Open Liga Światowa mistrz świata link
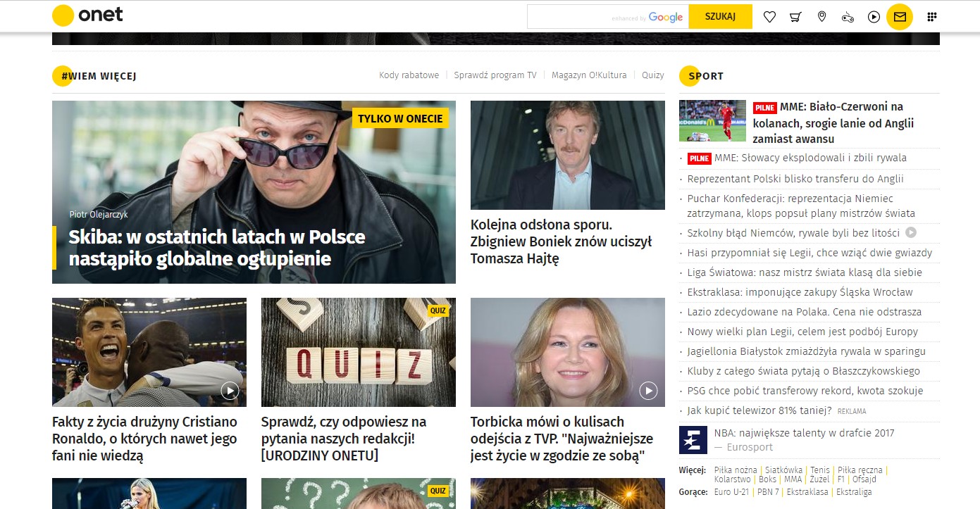The height and width of the screenshot is (509, 980). coord(805,272)
